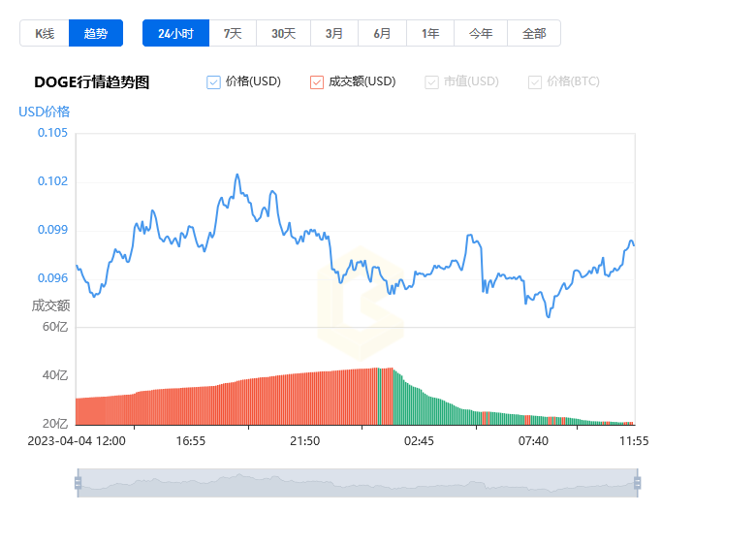Image resolution: width=756 pixels, height=546 pixels.
Task: Click the price line peak near 0.102
Action: 236,176
